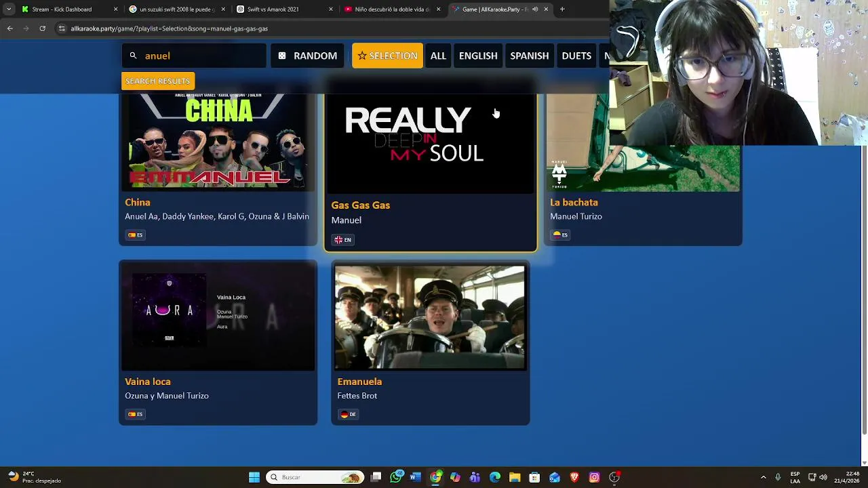Click the Colombian flag ES badge under La bachata

(560, 235)
